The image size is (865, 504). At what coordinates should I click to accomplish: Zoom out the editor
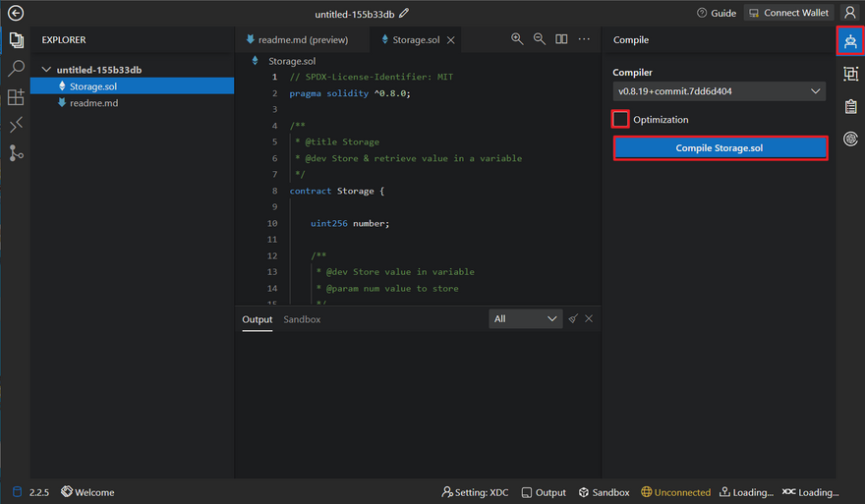539,39
